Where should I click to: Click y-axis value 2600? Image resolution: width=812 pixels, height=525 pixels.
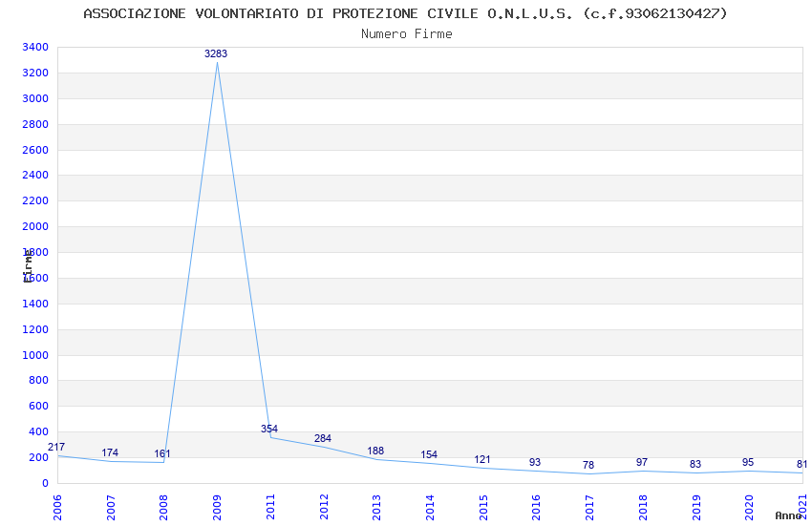pos(35,150)
